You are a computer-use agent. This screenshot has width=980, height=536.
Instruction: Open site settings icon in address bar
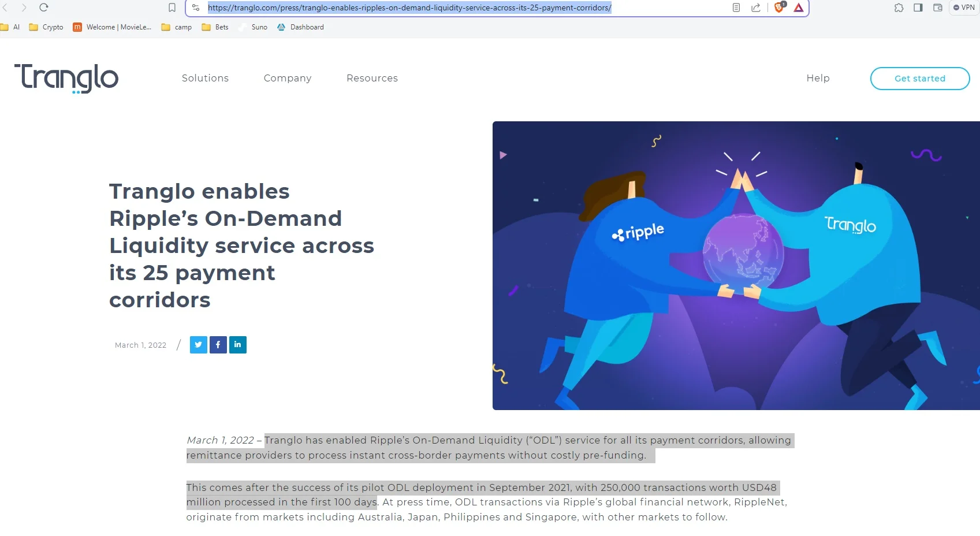click(x=196, y=8)
